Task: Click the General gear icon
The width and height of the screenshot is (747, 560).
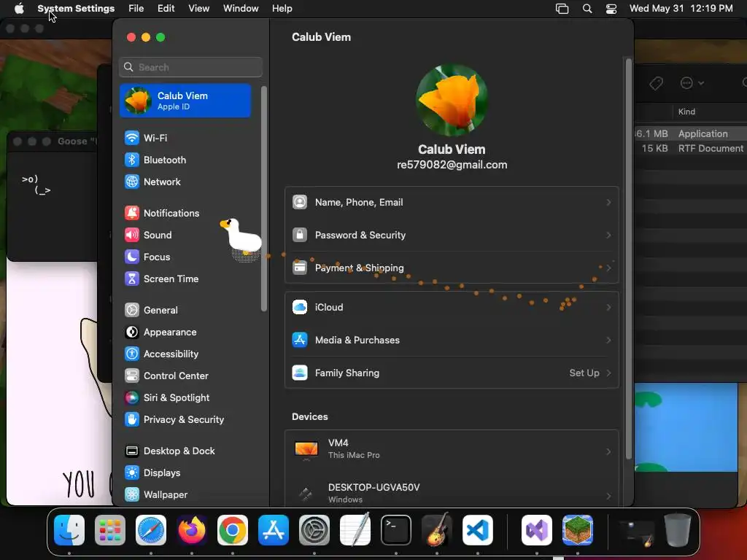Action: coord(131,310)
